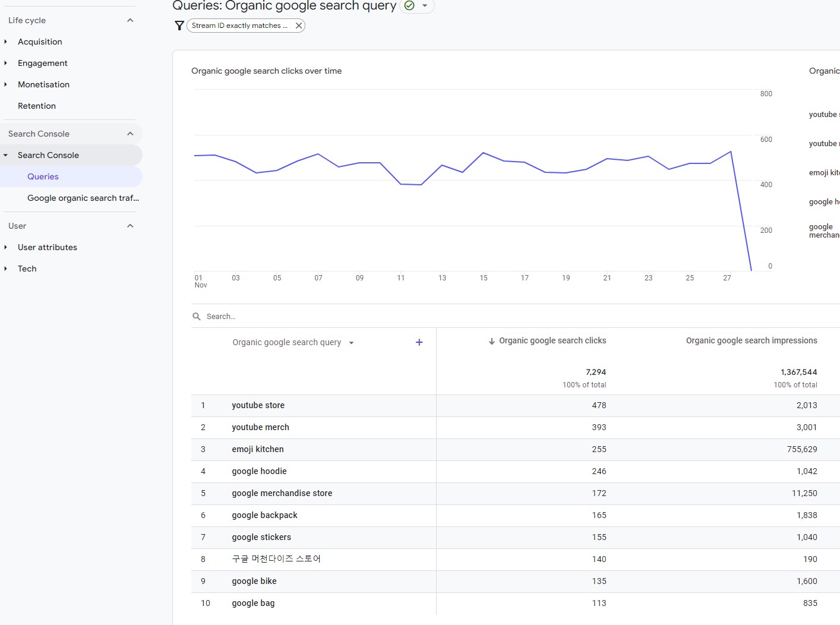The image size is (840, 625).
Task: Expand the Acquisition topic arrow
Action: [6, 42]
